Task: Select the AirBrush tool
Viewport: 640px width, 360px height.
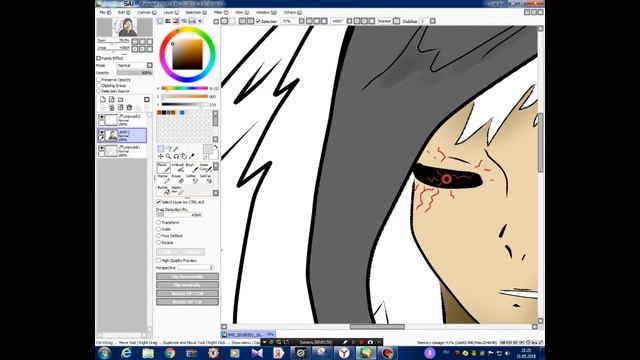Action: click(178, 167)
